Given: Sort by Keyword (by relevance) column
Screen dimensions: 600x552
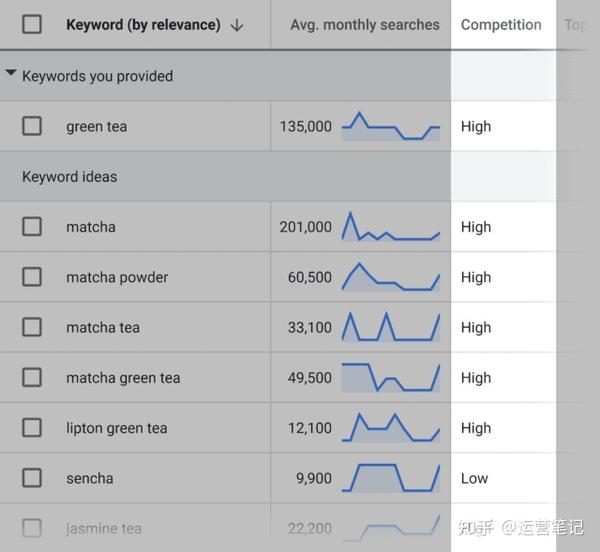Looking at the screenshot, I should 143,25.
